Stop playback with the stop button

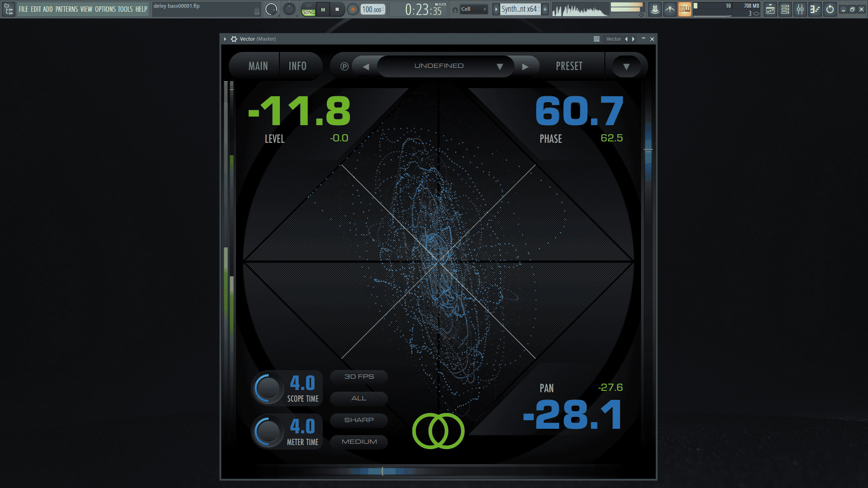pyautogui.click(x=337, y=9)
